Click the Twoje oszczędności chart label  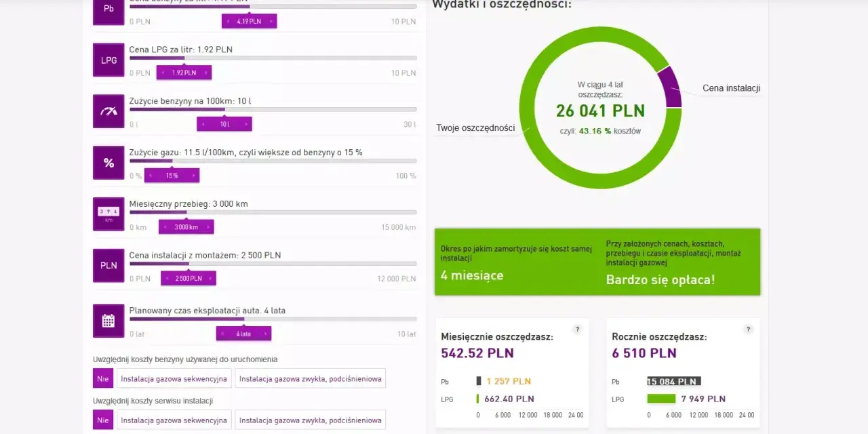tap(475, 127)
